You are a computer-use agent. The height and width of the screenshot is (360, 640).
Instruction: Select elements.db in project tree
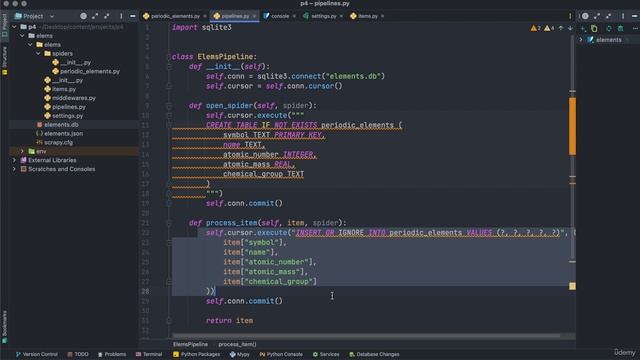[57, 125]
